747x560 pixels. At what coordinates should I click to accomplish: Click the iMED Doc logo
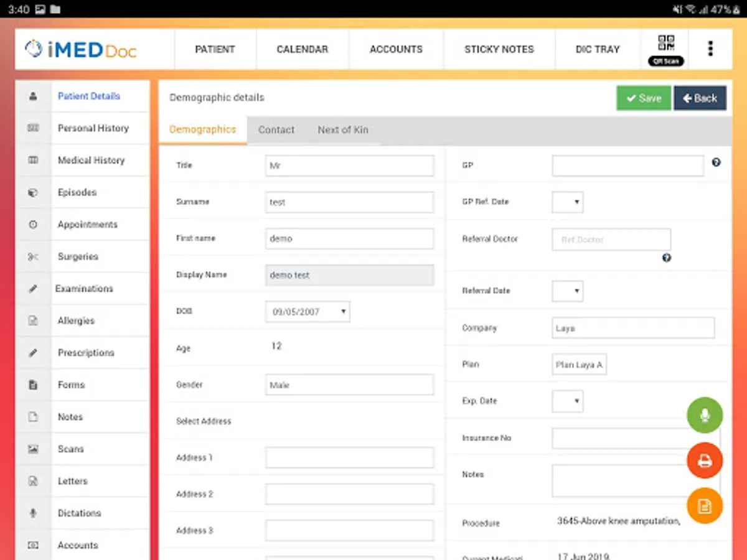[x=81, y=49]
